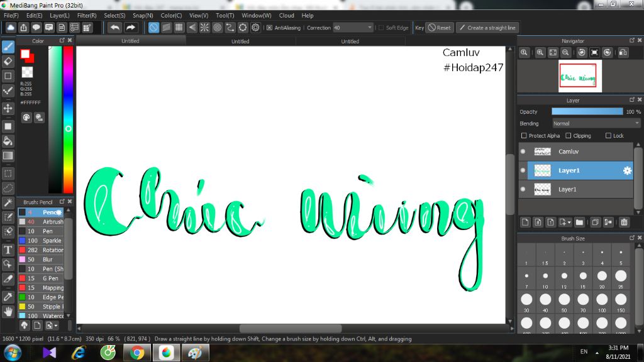644x362 pixels.
Task: Select the Lasso tool
Action: [x=8, y=188]
